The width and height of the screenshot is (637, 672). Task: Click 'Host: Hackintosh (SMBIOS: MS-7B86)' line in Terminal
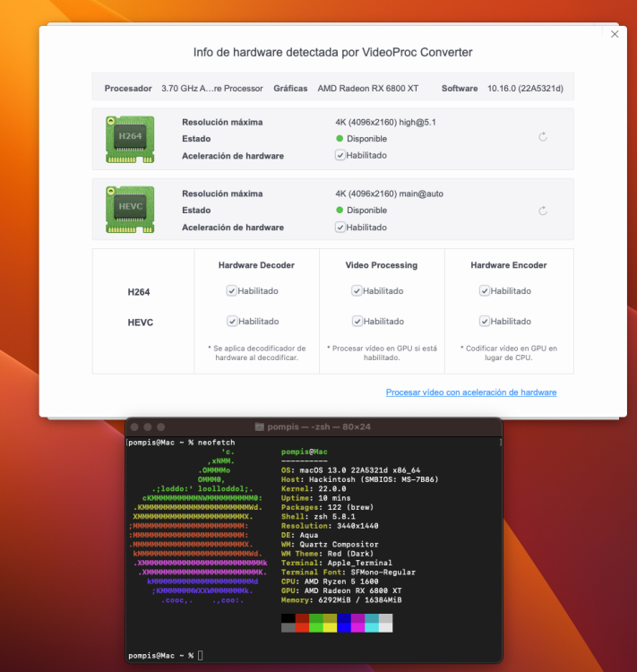[359, 479]
